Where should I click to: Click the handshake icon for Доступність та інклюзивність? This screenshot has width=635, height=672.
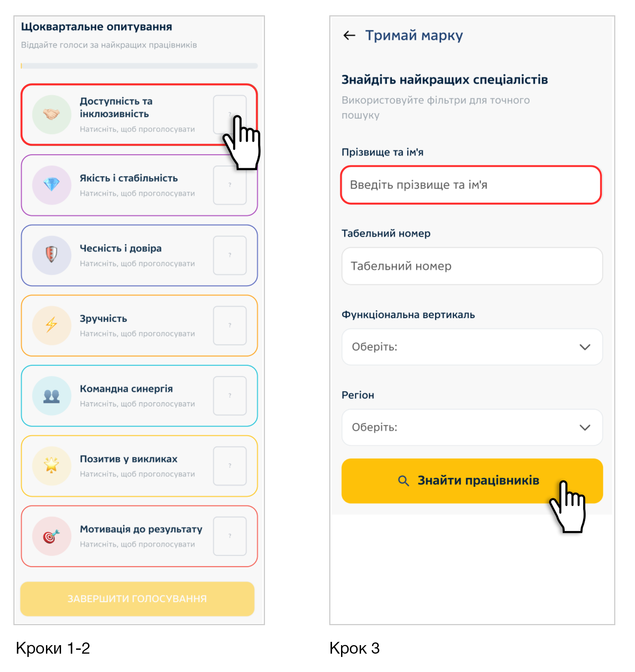(x=51, y=115)
